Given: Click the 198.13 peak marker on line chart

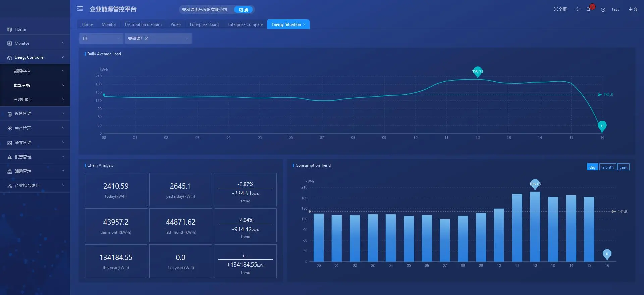Looking at the screenshot, I should coord(478,71).
